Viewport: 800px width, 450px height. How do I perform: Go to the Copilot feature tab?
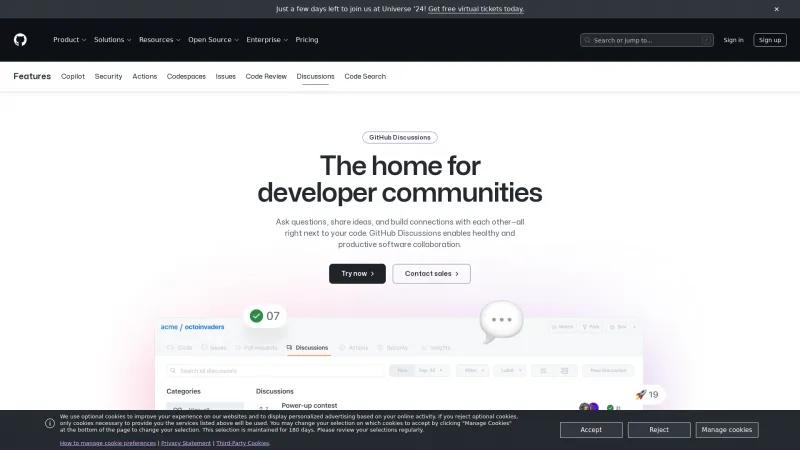click(73, 77)
